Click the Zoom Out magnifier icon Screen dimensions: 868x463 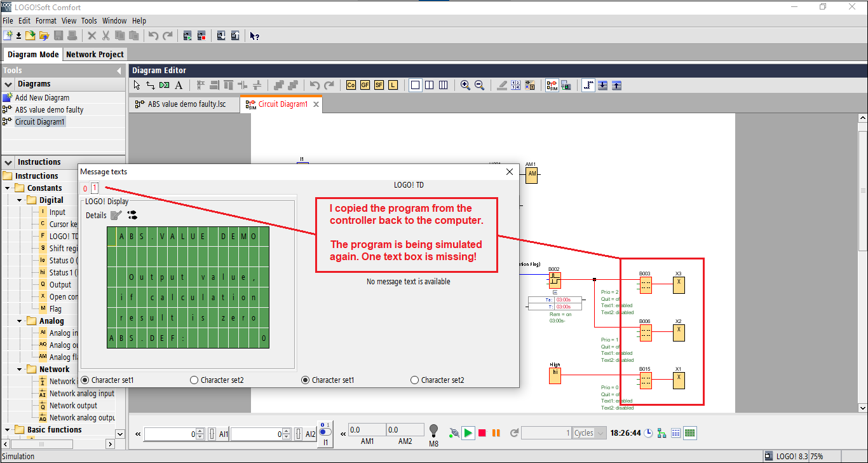pos(479,85)
